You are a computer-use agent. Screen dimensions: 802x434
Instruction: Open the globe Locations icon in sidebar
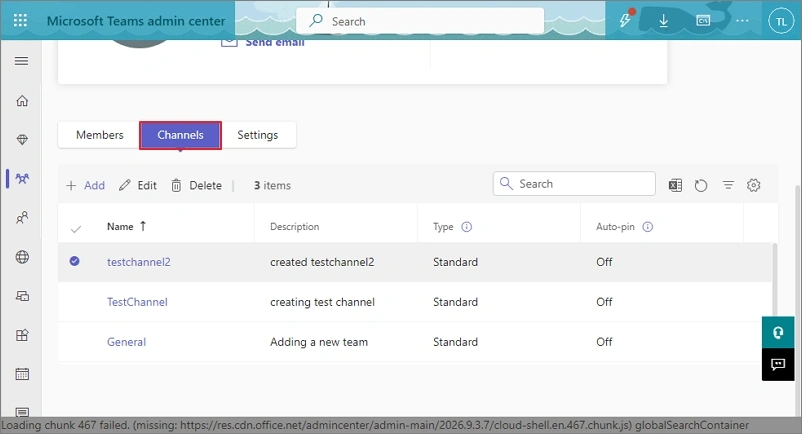pos(22,257)
